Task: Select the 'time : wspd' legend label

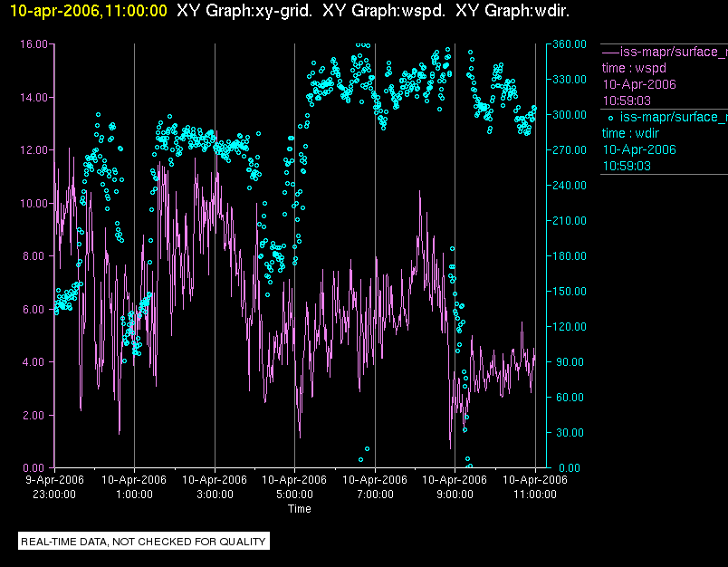Action: coord(634,68)
